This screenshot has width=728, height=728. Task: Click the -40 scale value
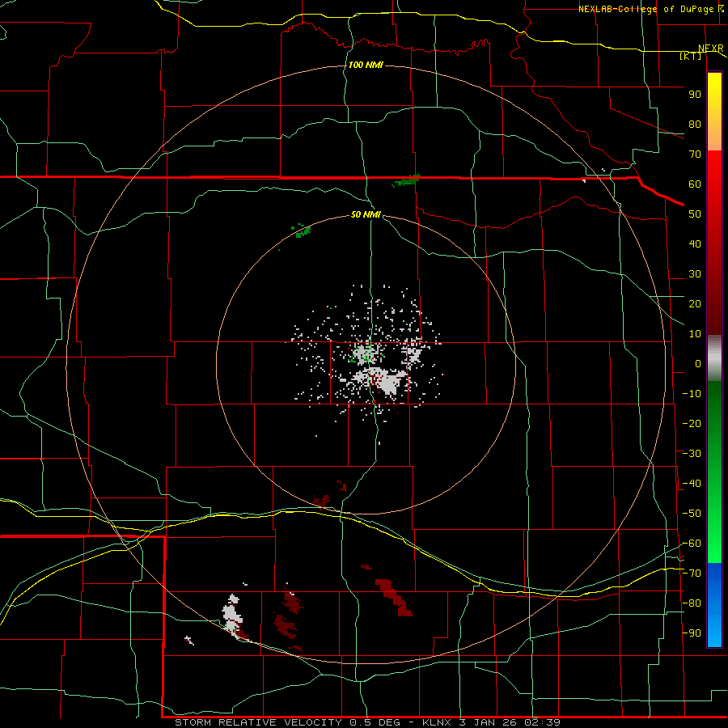click(x=692, y=484)
